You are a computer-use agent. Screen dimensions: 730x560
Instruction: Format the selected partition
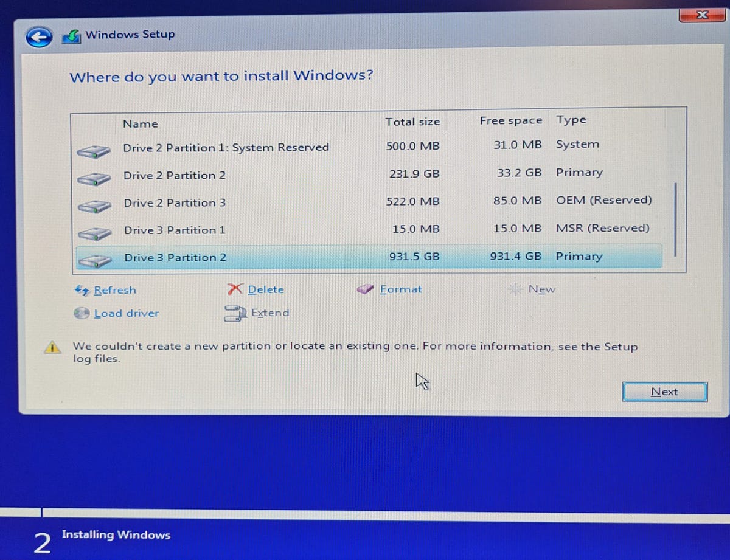click(400, 289)
